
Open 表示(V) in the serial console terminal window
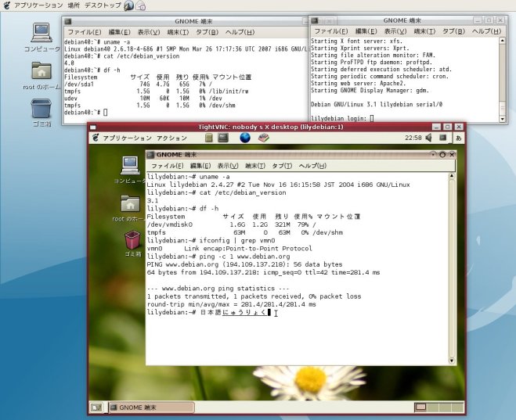(395, 31)
